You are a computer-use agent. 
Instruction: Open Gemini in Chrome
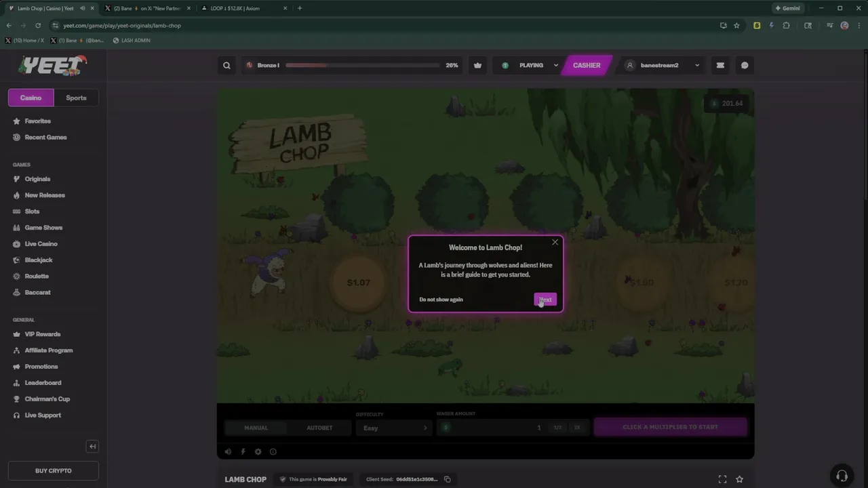pyautogui.click(x=787, y=8)
